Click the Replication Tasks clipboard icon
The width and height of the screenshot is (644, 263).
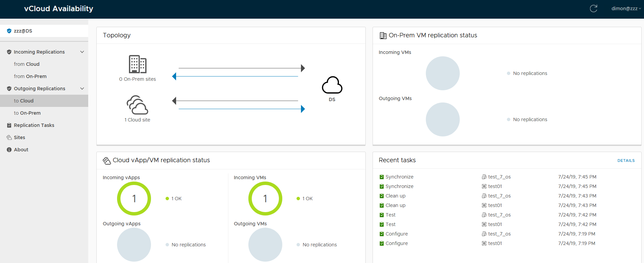pyautogui.click(x=9, y=125)
